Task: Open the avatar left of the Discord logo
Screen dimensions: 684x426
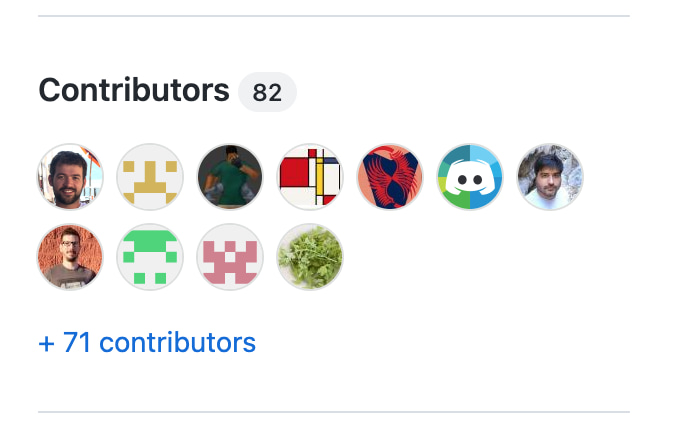Action: click(x=390, y=177)
